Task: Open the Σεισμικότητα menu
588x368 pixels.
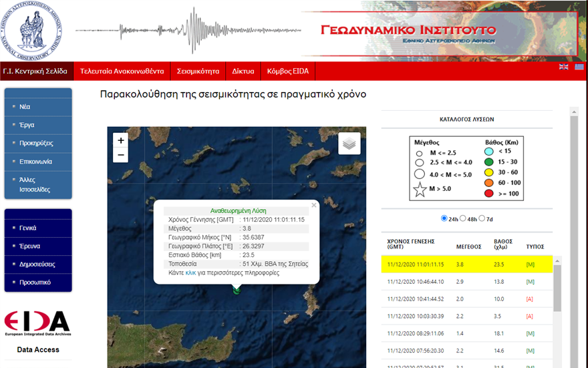Action: click(198, 71)
